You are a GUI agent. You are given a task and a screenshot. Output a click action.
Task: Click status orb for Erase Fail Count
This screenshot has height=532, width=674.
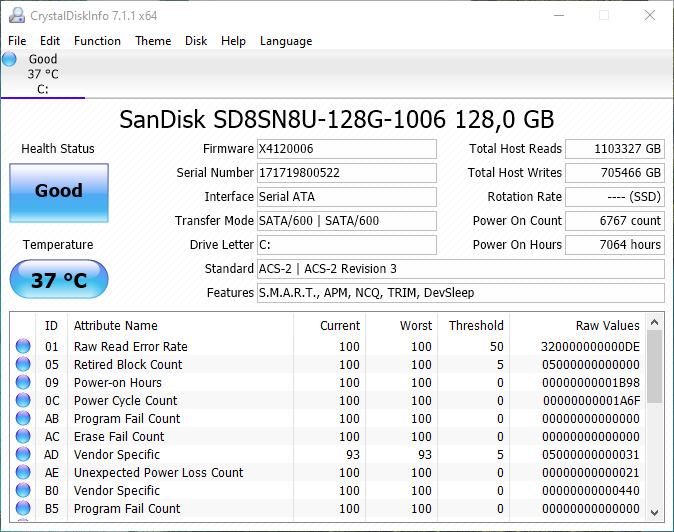click(22, 437)
